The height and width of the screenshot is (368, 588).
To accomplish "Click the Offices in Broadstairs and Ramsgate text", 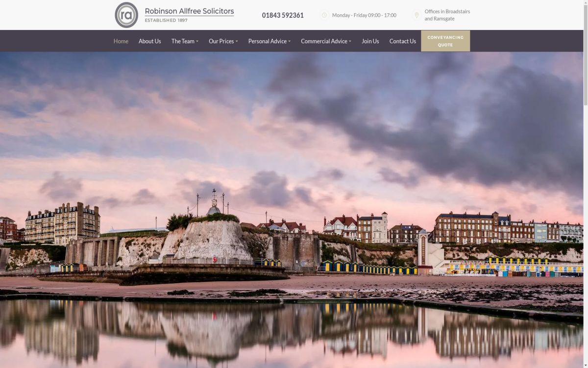I will (447, 15).
